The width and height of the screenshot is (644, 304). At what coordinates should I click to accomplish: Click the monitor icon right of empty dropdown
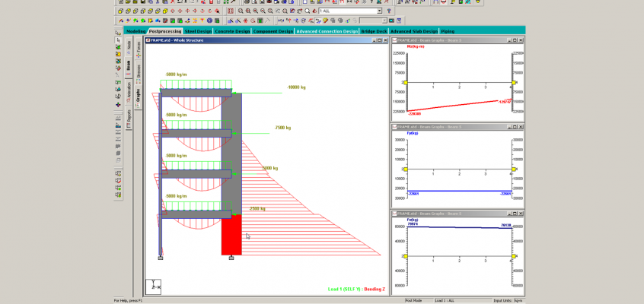click(x=391, y=20)
